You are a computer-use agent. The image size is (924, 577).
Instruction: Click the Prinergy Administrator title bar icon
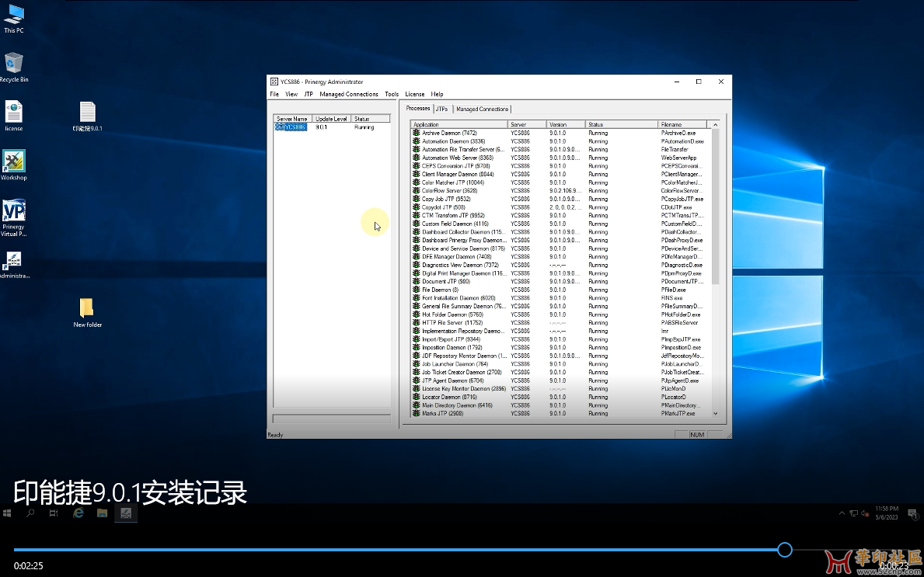coord(274,82)
